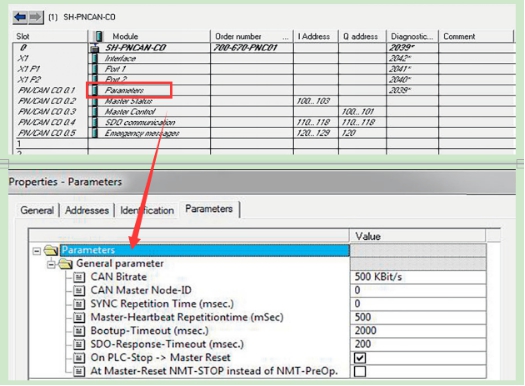Viewport: 525px width, 386px height.
Task: Click the gray forward arrow icon
Action: click(36, 17)
